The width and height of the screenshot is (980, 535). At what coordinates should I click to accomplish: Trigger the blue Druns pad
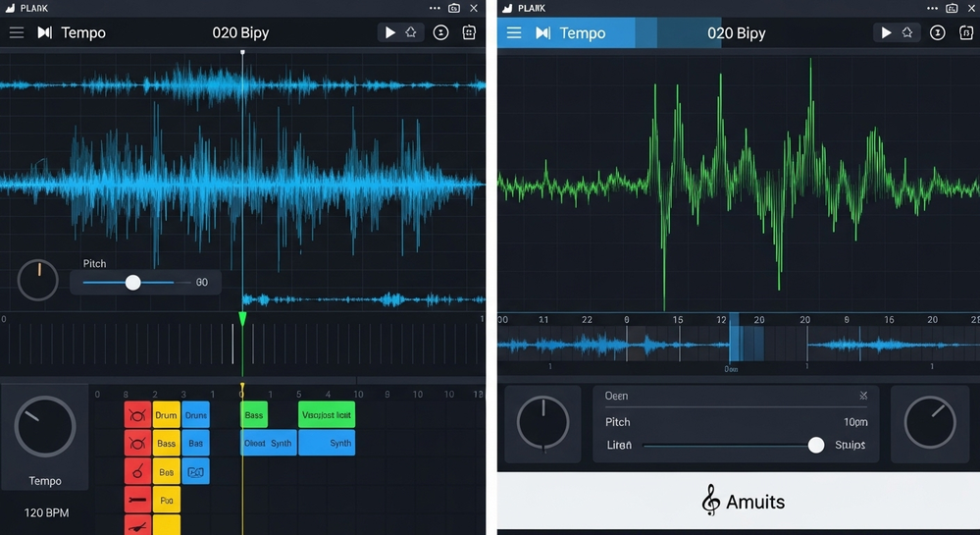(x=195, y=415)
